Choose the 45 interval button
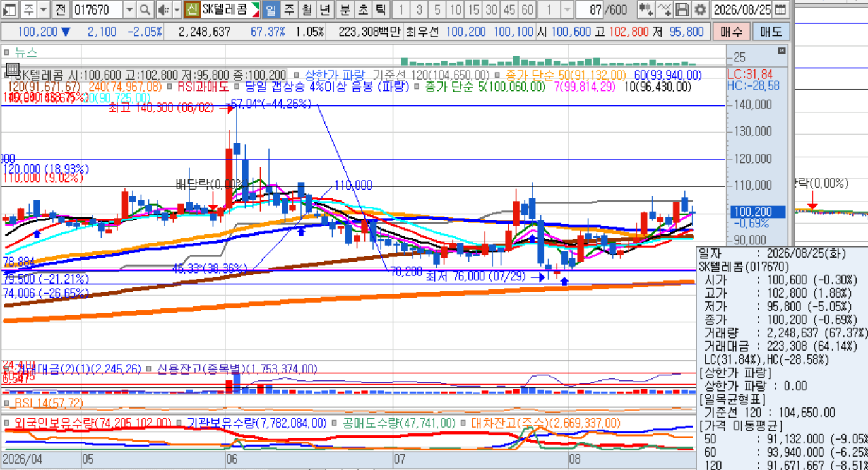 [509, 9]
